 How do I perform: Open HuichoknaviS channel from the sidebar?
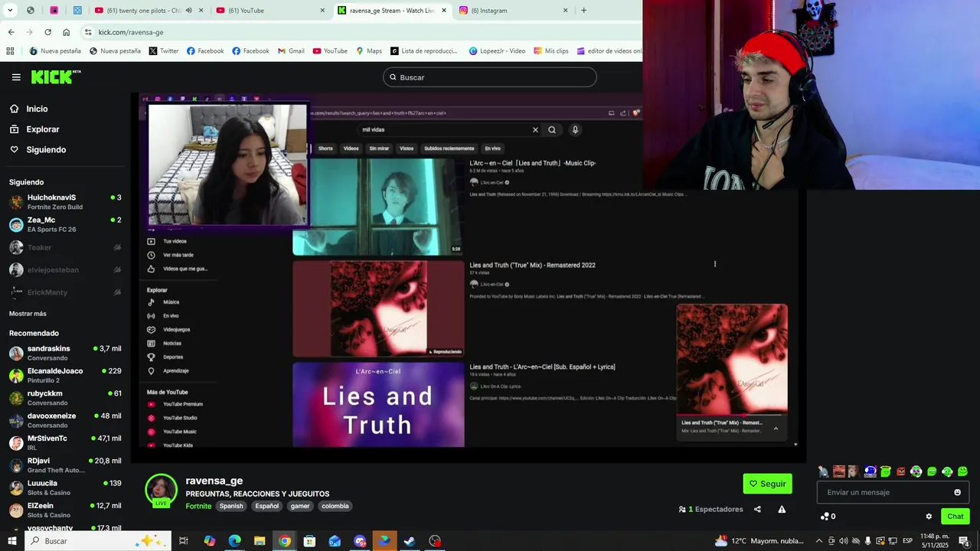(65, 202)
